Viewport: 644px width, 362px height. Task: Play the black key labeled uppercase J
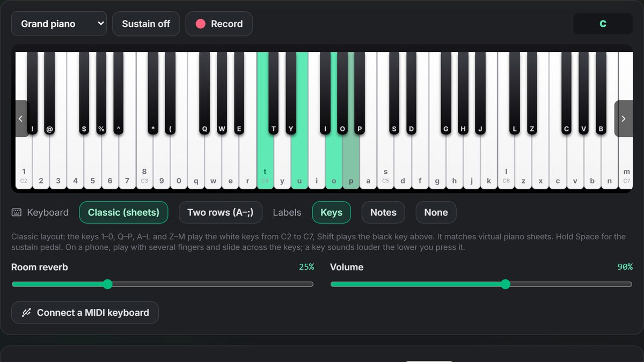(x=480, y=94)
